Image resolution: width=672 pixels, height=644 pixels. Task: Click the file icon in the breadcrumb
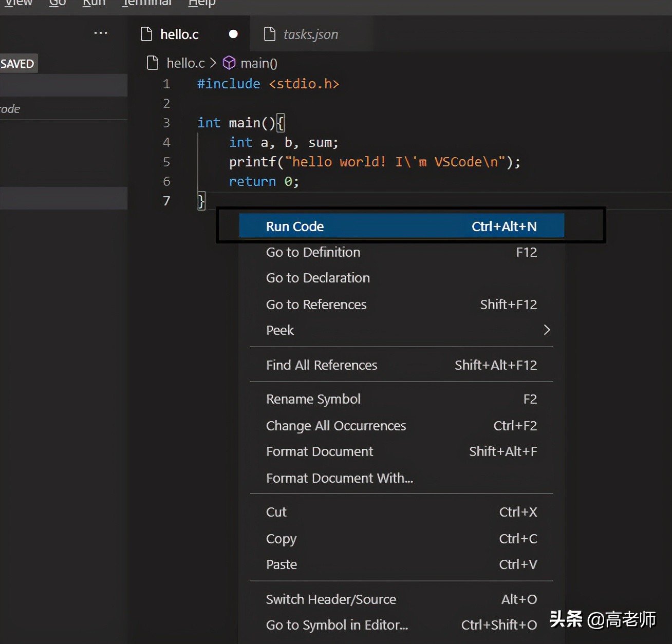coord(153,63)
